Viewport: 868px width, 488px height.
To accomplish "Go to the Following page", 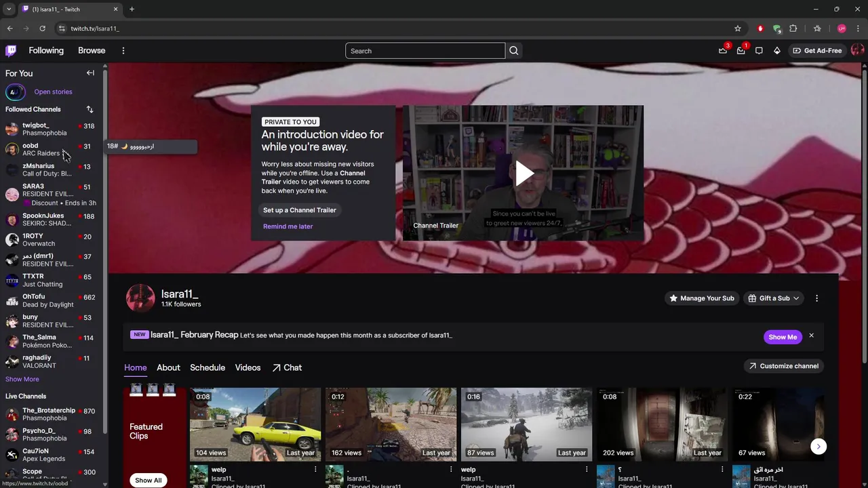I will [46, 50].
